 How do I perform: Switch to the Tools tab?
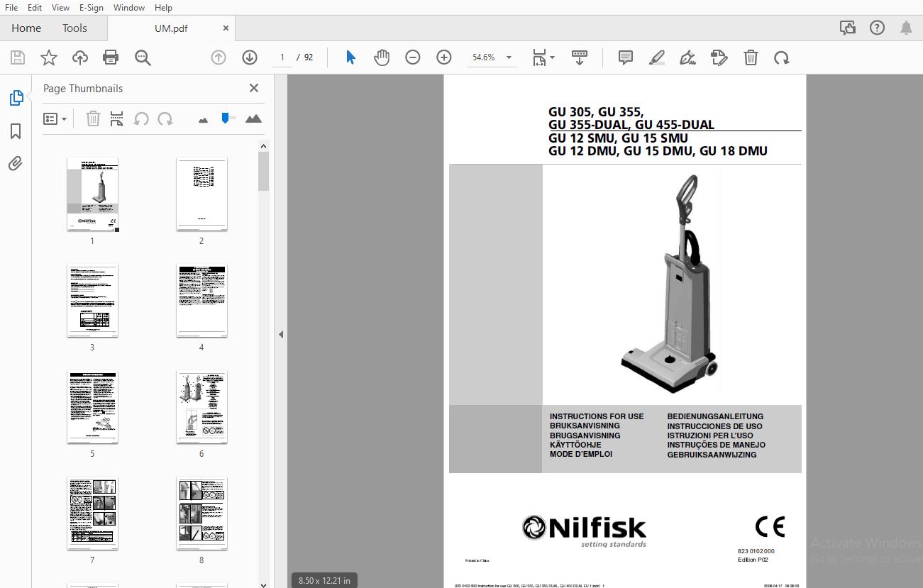tap(74, 28)
